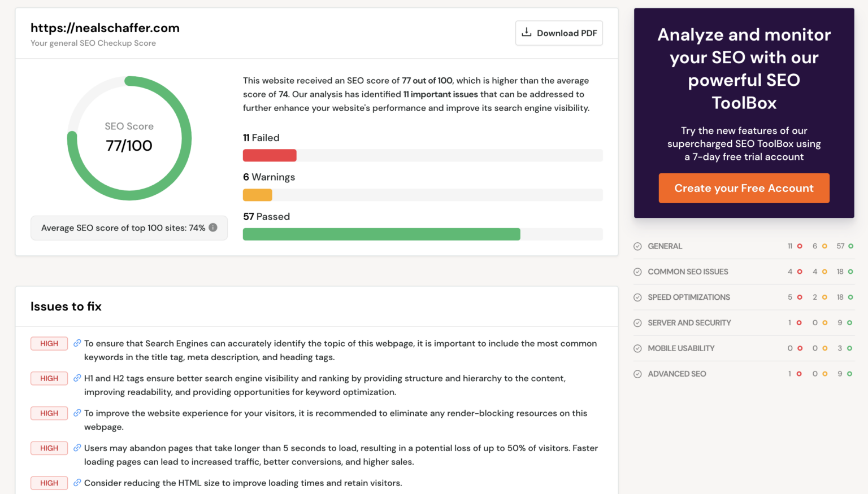Click the link icon on the first HIGH issue
This screenshot has width=868, height=494.
(77, 343)
